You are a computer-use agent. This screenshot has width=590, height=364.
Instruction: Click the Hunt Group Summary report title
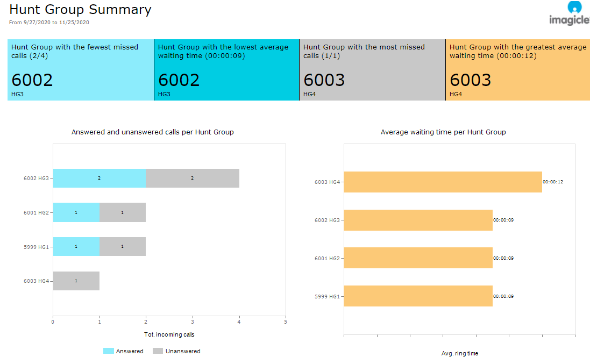81,10
